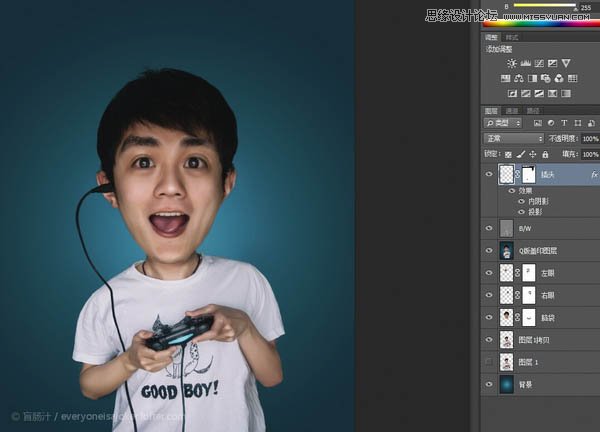The width and height of the screenshot is (600, 432).
Task: Click mask link icon on 脑袋 layer
Action: click(x=518, y=317)
